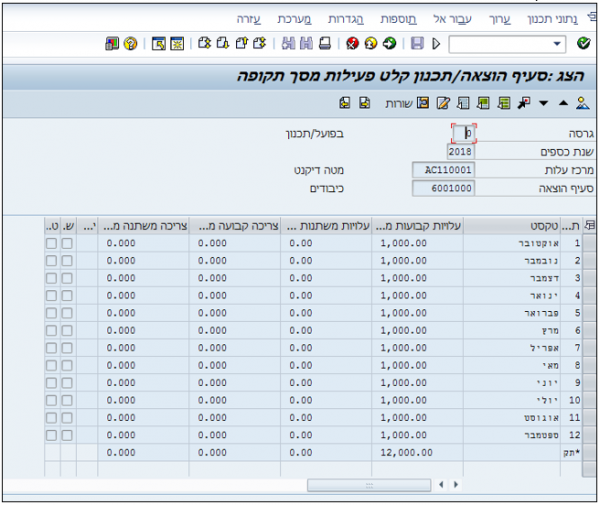Tick the ש. checkbox in the פברואר row
This screenshot has height=505, width=600.
(x=67, y=313)
